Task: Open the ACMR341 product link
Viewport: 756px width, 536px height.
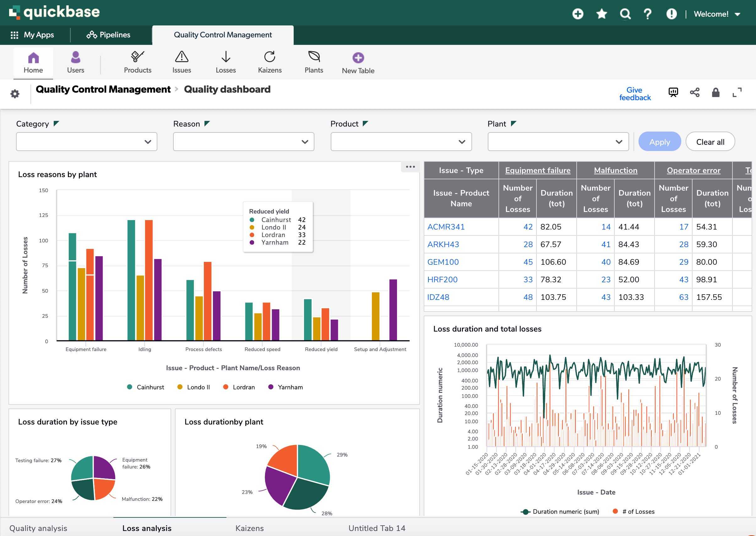Action: click(x=446, y=227)
